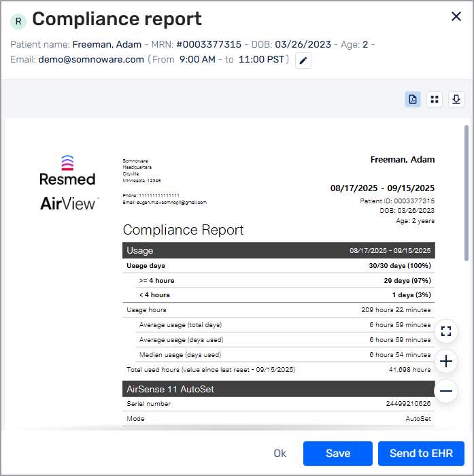Click the R patient avatar badge
The height and width of the screenshot is (476, 474).
click(x=18, y=22)
